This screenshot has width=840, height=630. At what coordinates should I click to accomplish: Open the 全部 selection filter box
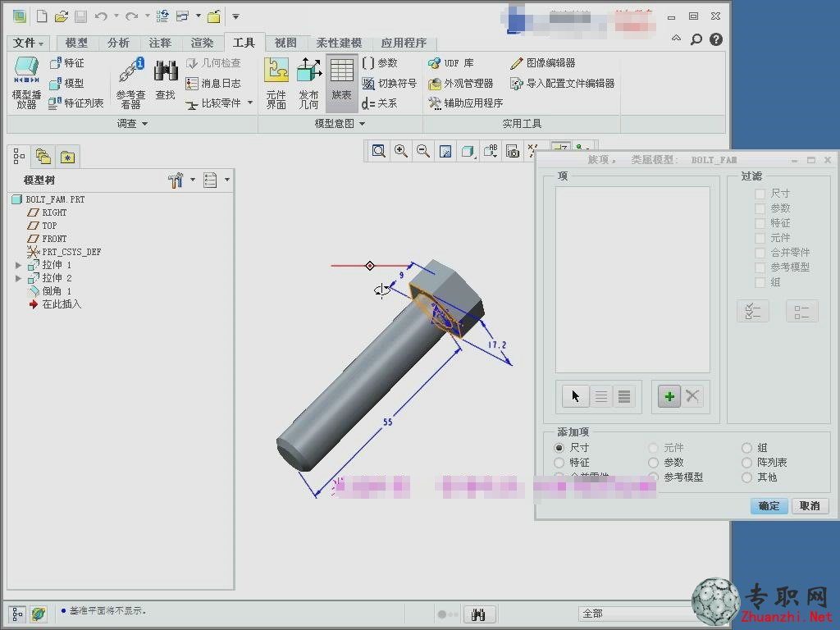click(635, 614)
